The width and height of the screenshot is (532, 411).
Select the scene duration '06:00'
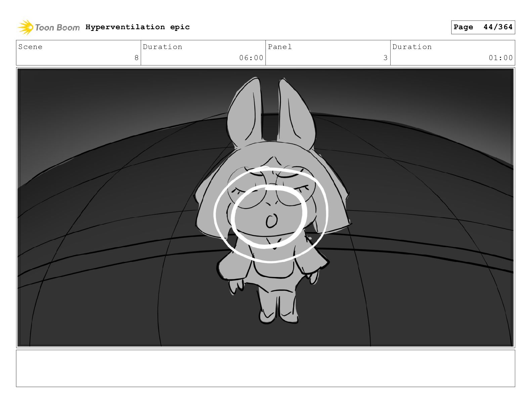coord(251,58)
